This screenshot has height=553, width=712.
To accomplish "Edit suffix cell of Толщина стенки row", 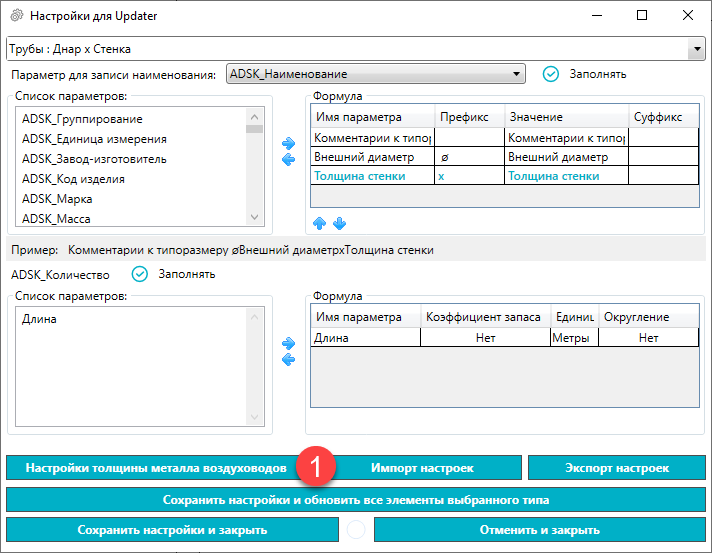I will point(663,176).
